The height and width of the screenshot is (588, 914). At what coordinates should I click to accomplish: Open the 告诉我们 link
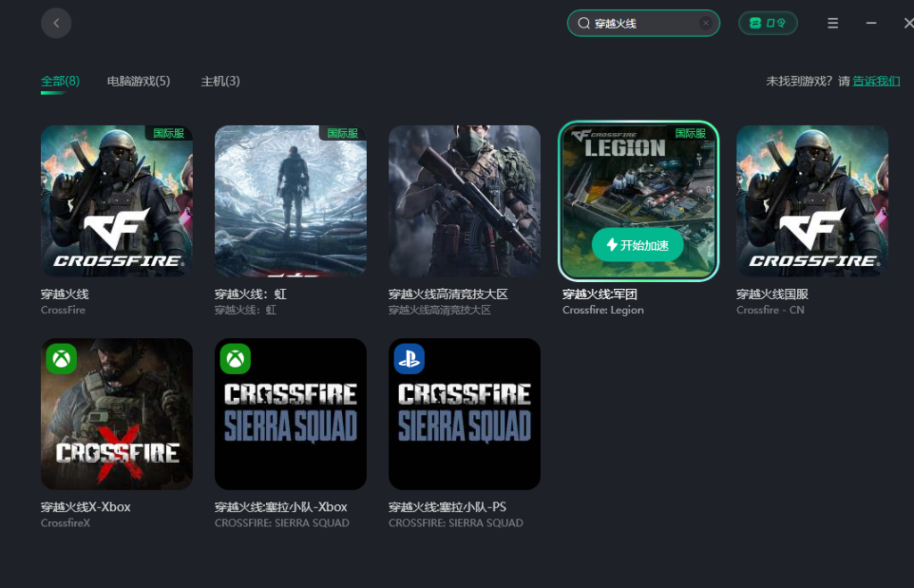pos(877,81)
